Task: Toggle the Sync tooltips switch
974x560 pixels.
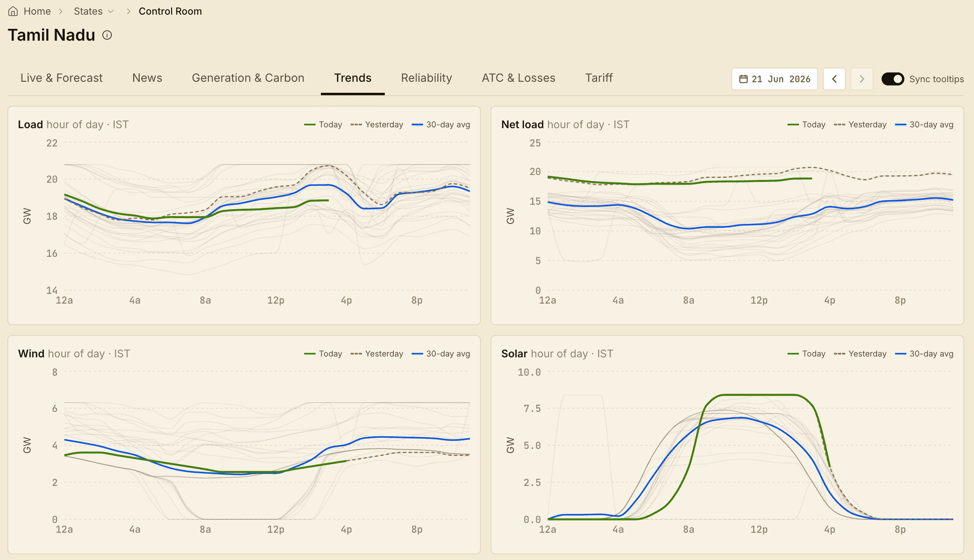Action: coord(893,79)
